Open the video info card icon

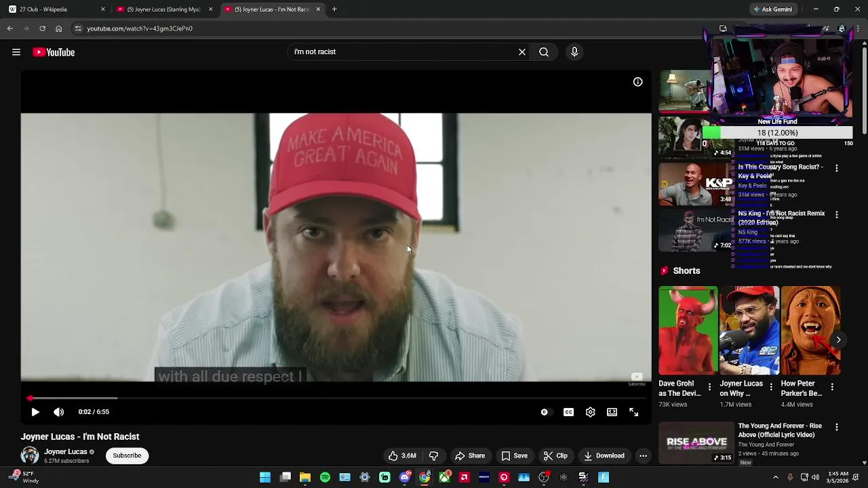[x=638, y=82]
